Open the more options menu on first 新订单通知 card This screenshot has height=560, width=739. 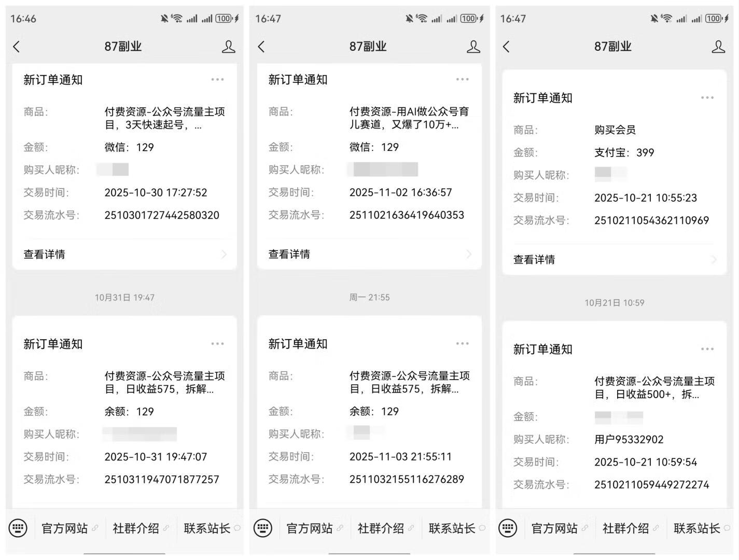[217, 79]
